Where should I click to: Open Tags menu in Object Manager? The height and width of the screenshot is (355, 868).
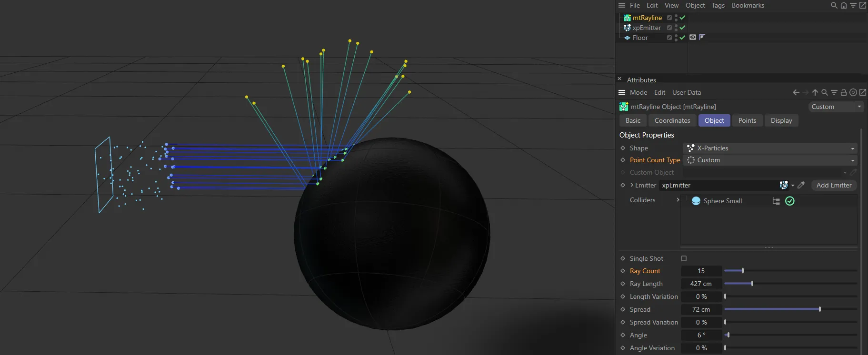pos(718,5)
